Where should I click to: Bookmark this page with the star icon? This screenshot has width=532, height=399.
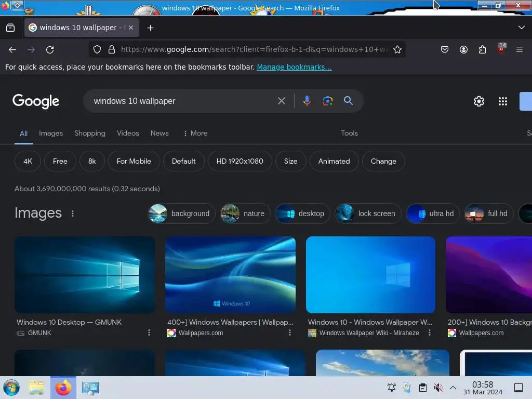click(397, 49)
